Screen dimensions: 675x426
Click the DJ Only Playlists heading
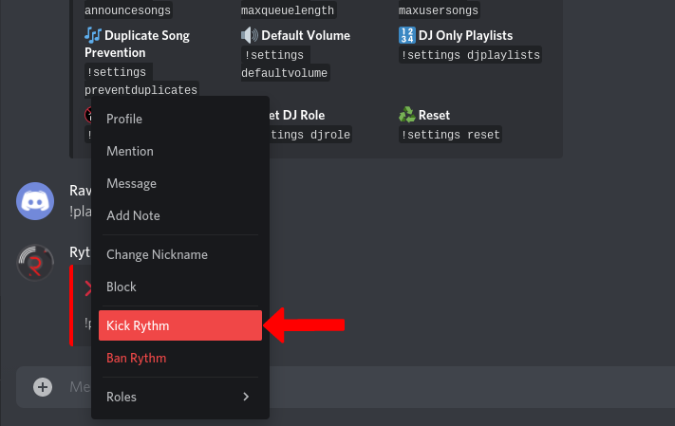tap(466, 35)
